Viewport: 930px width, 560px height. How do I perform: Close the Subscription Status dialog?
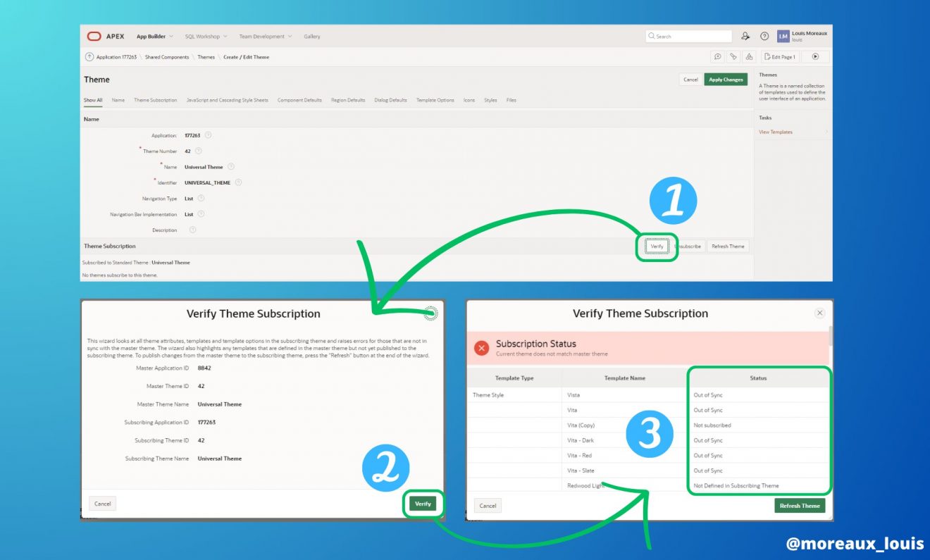pos(819,313)
